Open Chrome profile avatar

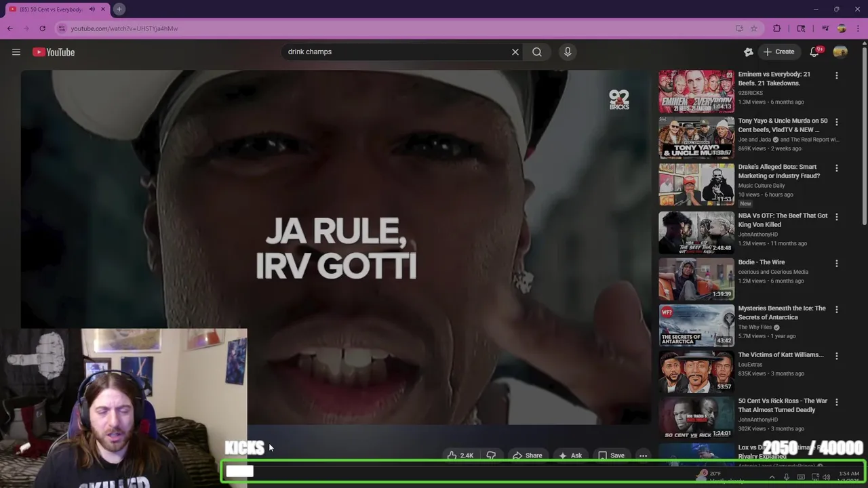[x=842, y=28]
